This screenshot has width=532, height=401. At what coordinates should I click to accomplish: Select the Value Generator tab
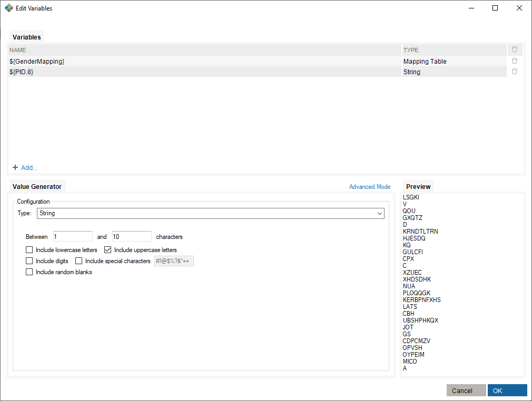click(37, 187)
